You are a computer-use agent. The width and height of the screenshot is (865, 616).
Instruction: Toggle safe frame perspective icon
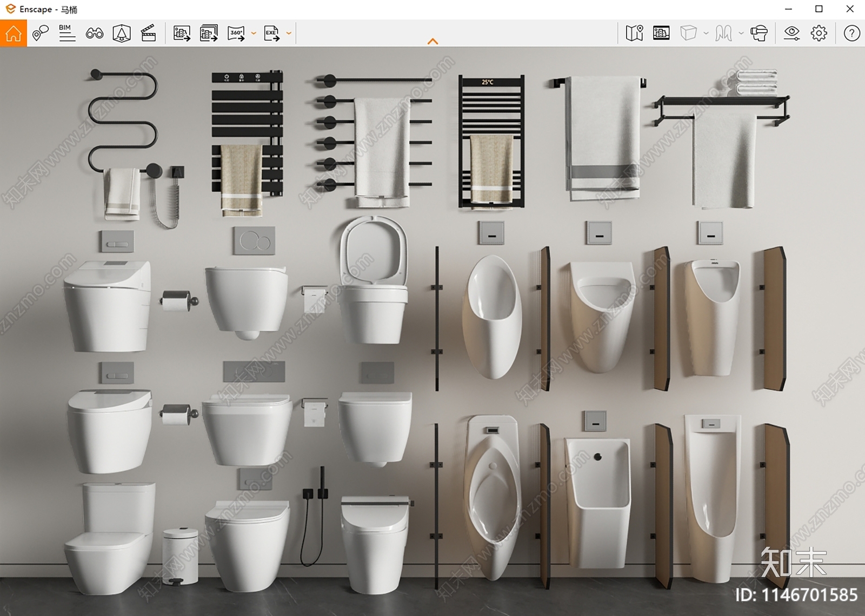(x=122, y=34)
